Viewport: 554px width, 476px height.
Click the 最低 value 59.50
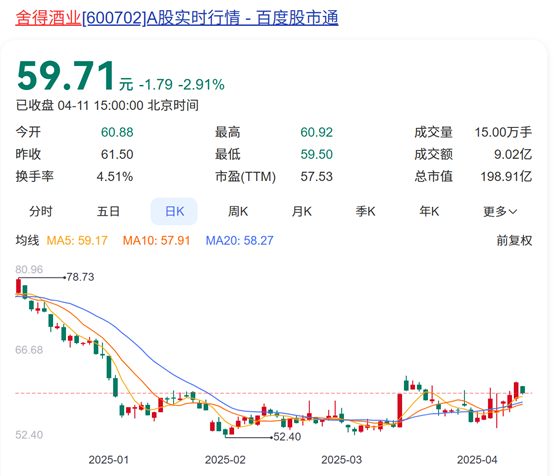(317, 154)
